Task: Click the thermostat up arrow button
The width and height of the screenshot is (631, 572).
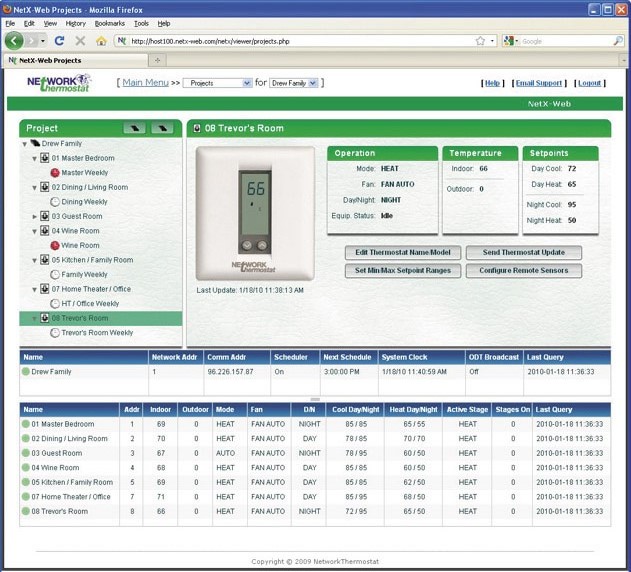Action: click(x=262, y=245)
